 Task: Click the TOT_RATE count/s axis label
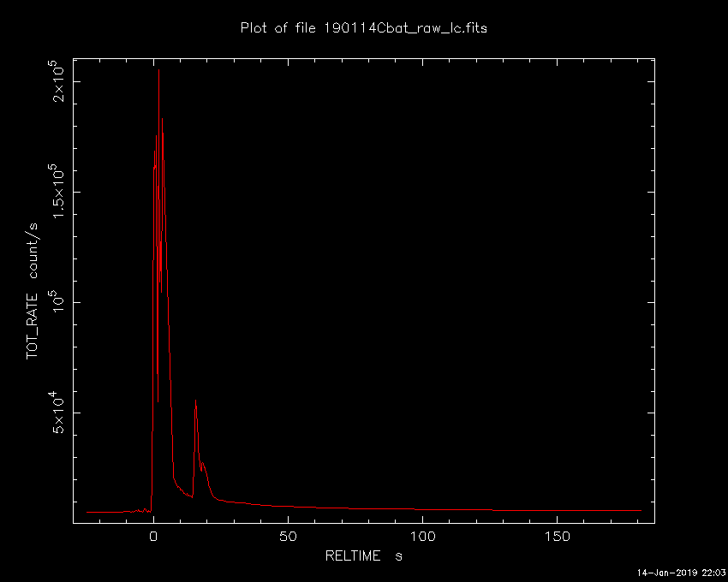point(33,291)
